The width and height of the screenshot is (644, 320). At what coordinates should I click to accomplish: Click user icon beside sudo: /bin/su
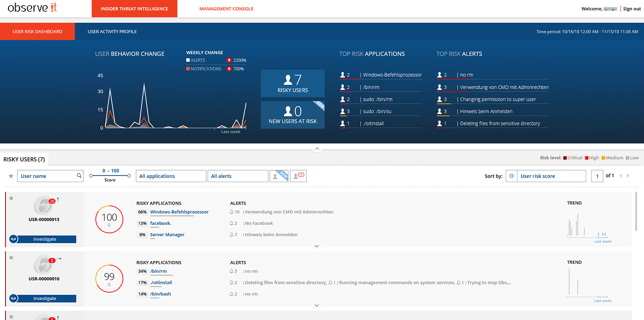pos(342,111)
